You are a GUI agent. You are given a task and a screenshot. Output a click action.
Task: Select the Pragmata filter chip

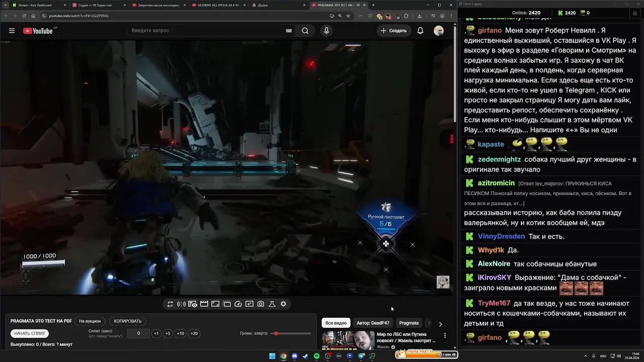pyautogui.click(x=409, y=323)
